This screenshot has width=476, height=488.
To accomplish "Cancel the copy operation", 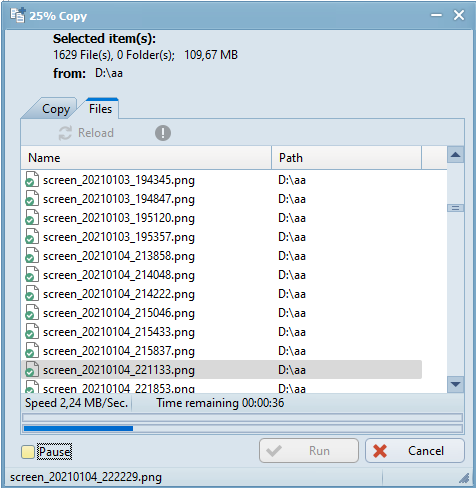I will [415, 451].
